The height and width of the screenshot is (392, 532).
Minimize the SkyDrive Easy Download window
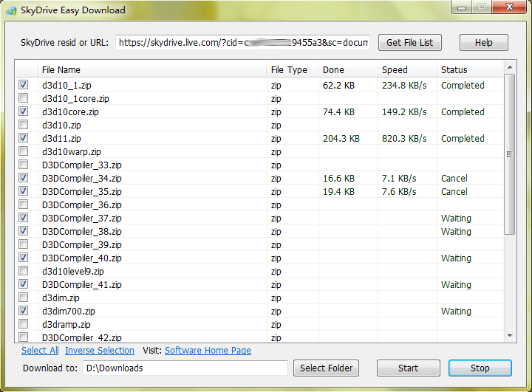tap(462, 7)
